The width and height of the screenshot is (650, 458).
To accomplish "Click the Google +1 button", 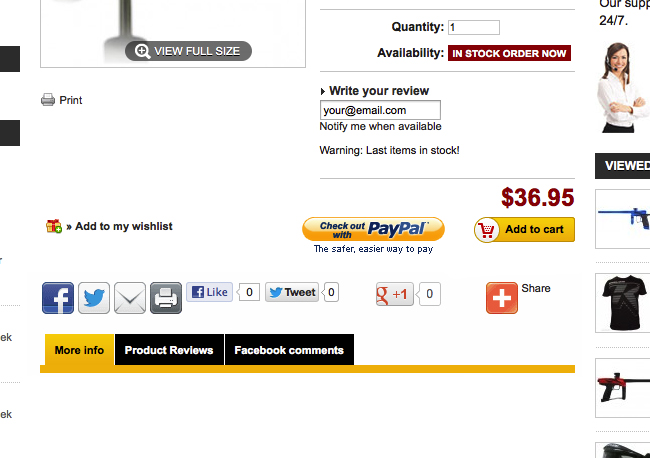I will point(395,294).
